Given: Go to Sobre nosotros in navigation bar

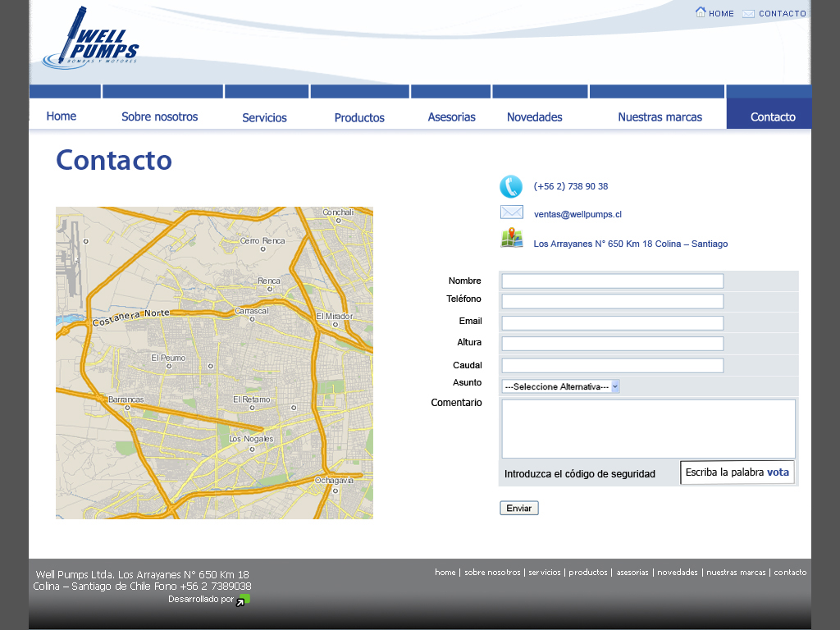Looking at the screenshot, I should (160, 116).
